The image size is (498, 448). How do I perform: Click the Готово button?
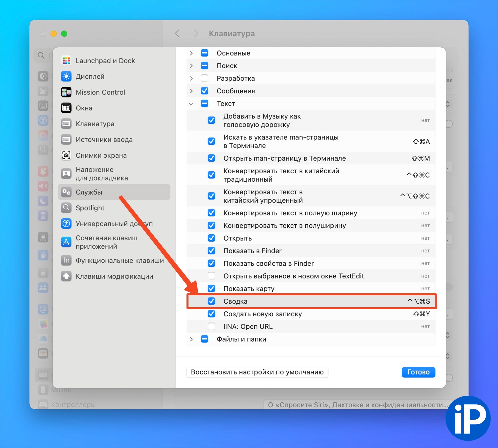pyautogui.click(x=418, y=372)
